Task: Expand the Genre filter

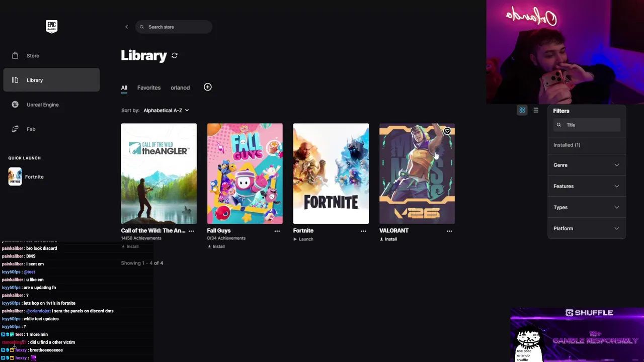Action: click(587, 165)
